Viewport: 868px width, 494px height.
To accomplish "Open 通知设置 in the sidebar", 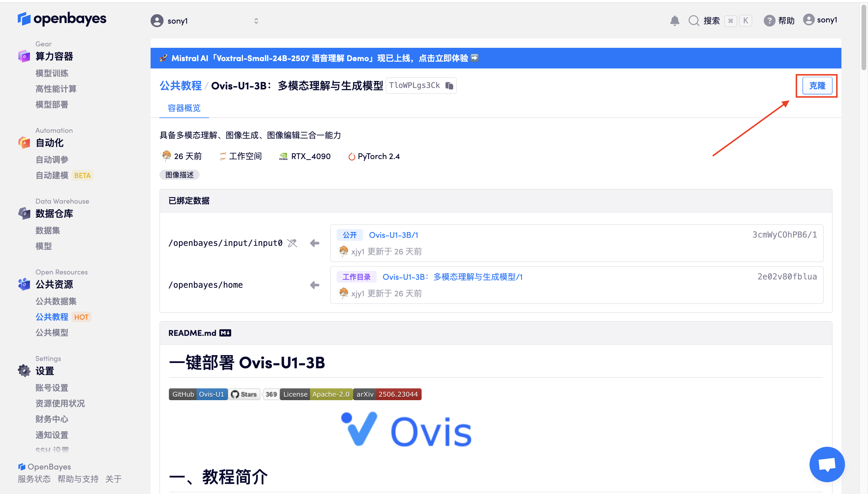I will coord(52,435).
